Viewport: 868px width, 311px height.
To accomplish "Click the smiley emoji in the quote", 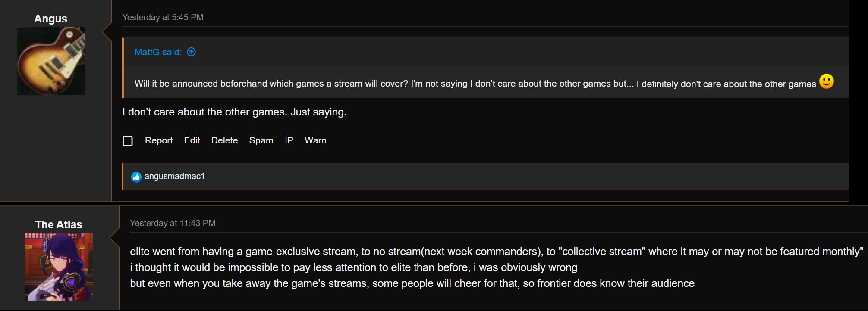I will (x=826, y=81).
